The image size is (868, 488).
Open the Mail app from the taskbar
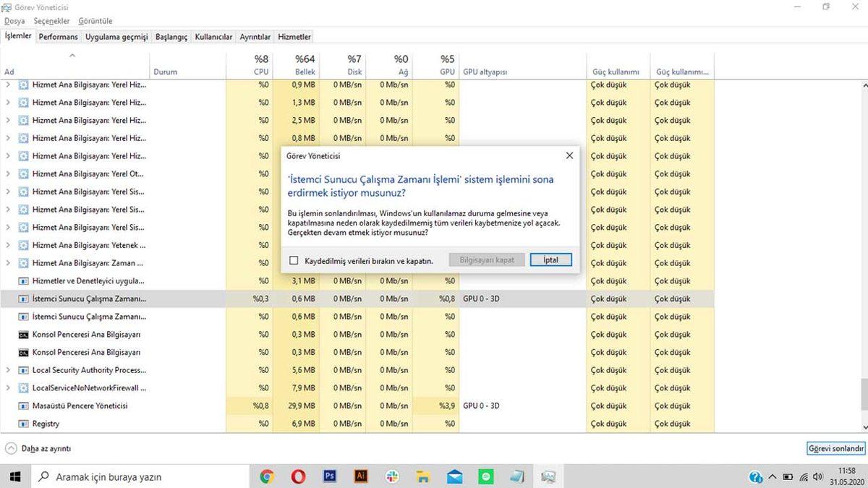(x=454, y=476)
